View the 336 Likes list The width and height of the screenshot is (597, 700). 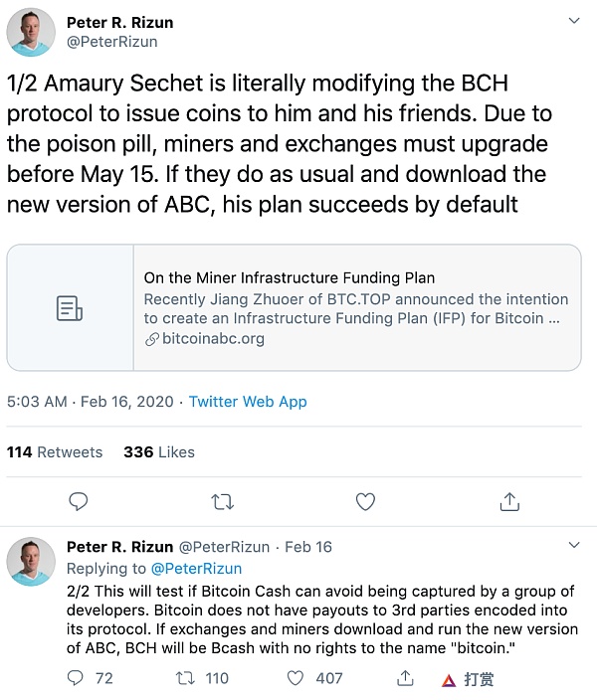point(159,451)
